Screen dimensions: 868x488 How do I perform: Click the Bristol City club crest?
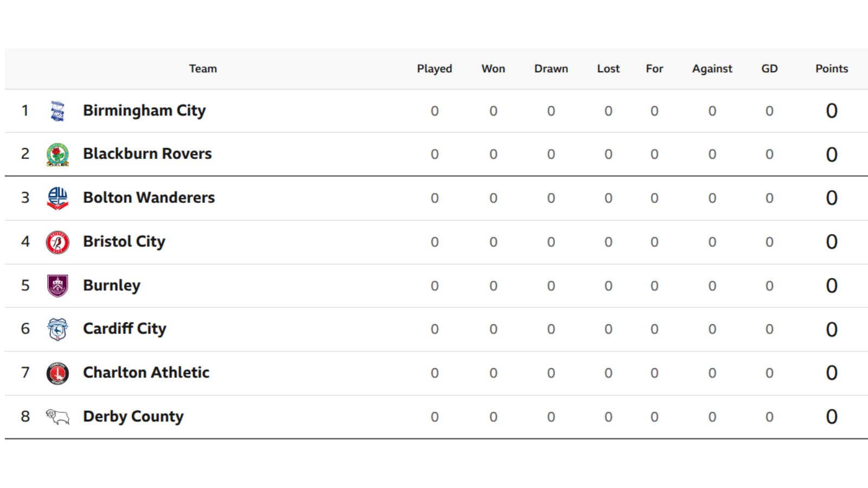click(58, 242)
